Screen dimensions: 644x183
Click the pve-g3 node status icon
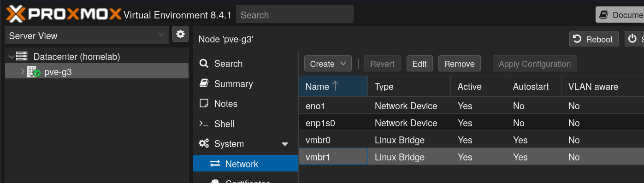34,72
